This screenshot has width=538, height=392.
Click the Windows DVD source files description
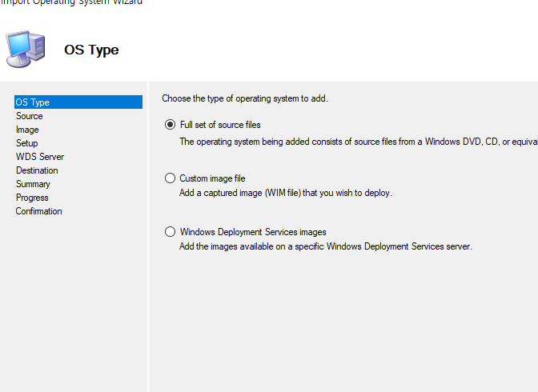[x=359, y=142]
